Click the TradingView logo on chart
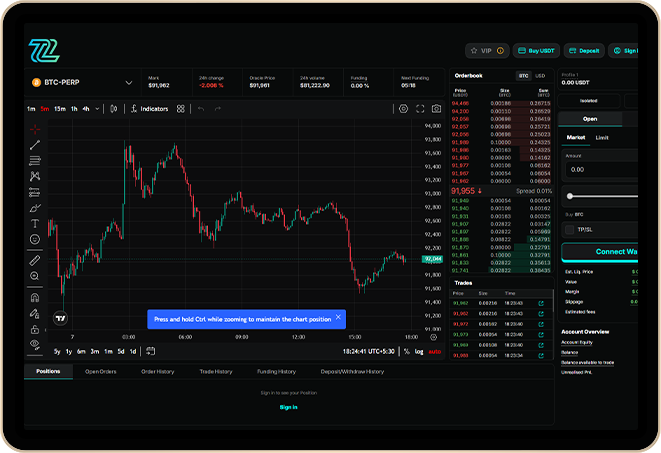 click(61, 318)
